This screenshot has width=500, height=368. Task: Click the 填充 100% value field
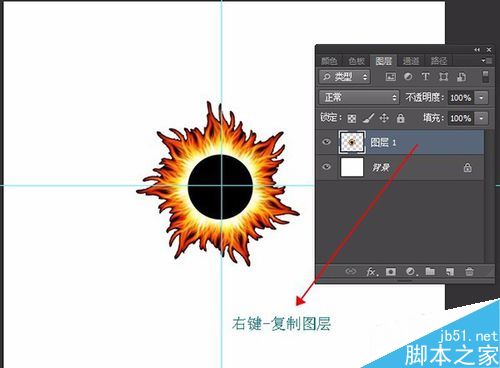(x=461, y=118)
